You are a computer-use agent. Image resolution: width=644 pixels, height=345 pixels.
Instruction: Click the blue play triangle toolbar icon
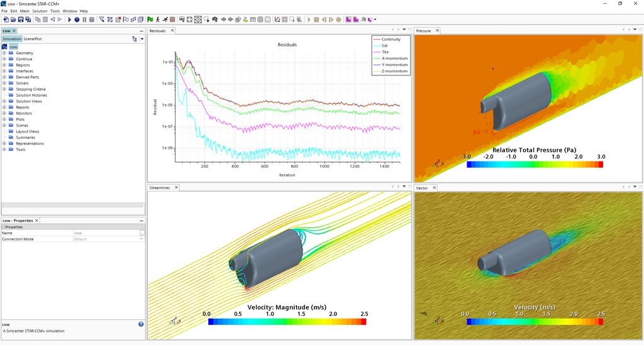pyautogui.click(x=69, y=19)
